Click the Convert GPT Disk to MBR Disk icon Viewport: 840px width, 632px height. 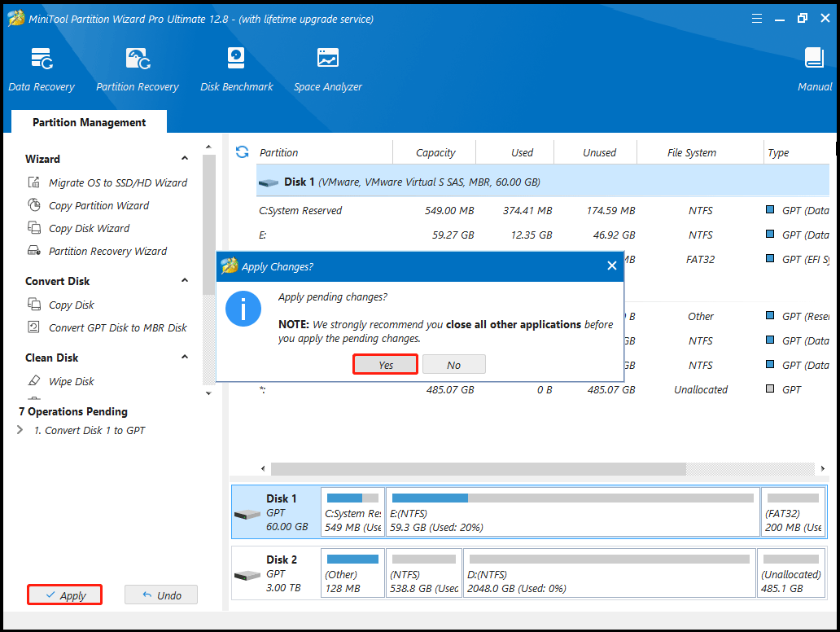pyautogui.click(x=33, y=327)
